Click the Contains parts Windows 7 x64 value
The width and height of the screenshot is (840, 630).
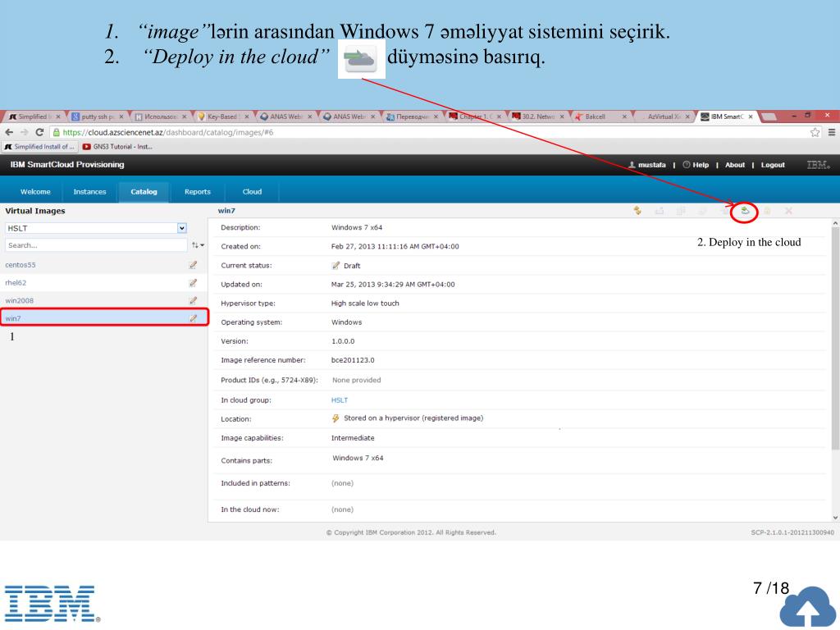[358, 458]
